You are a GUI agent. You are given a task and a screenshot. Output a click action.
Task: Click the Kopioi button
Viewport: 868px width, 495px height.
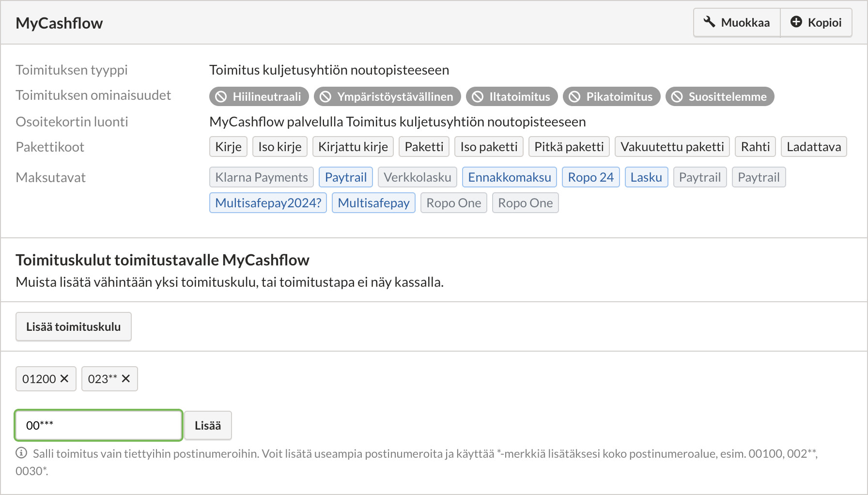coord(816,22)
